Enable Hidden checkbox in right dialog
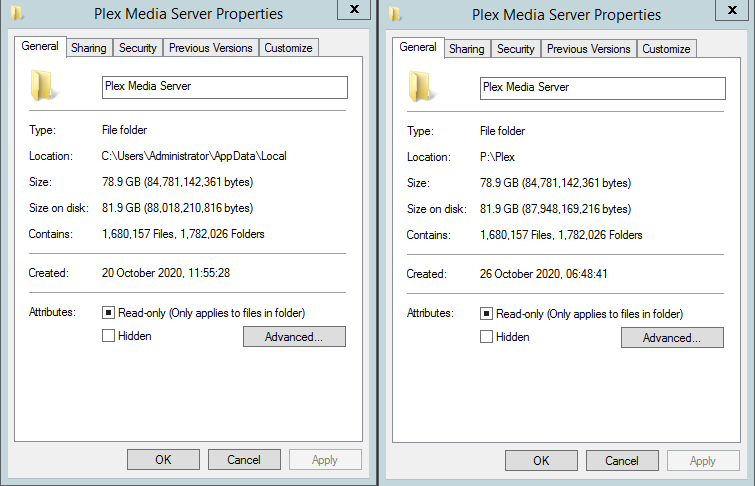Viewport: 755px width, 486px height. [x=486, y=337]
